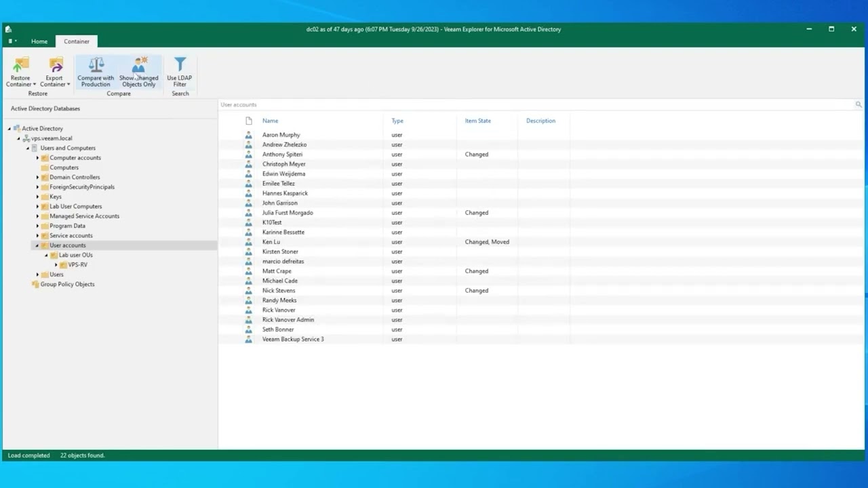Expand the Keys folder
Viewport: 868px width, 488px height.
tap(37, 197)
